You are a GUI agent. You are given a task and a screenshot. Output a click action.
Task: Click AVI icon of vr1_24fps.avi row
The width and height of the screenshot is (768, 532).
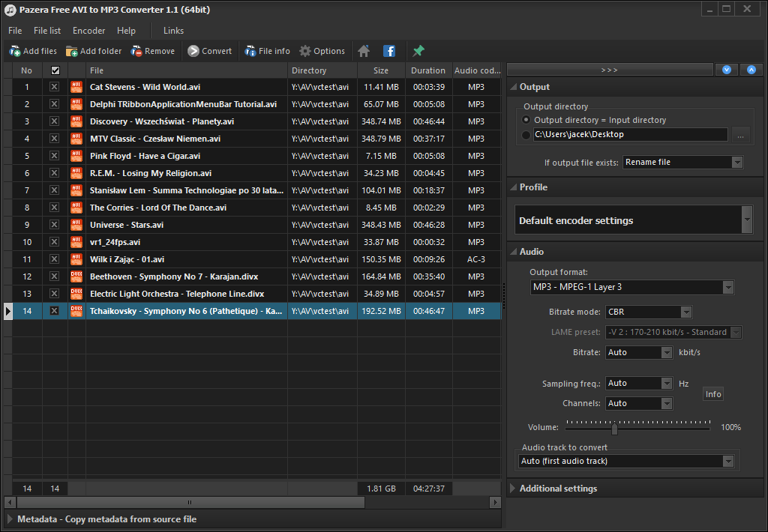[x=76, y=242]
